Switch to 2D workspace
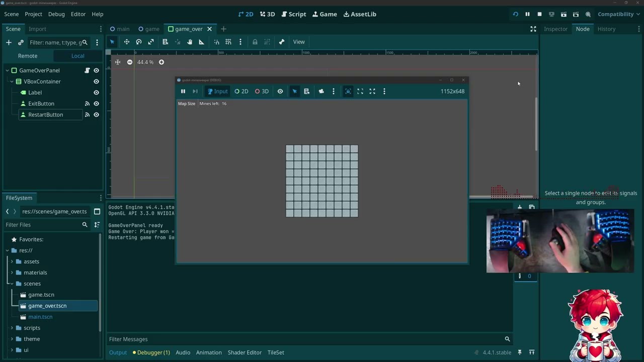The height and width of the screenshot is (362, 644). click(246, 14)
